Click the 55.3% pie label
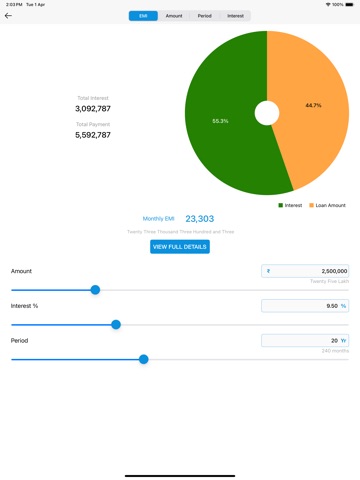Screen dimensions: 360x480 point(220,121)
